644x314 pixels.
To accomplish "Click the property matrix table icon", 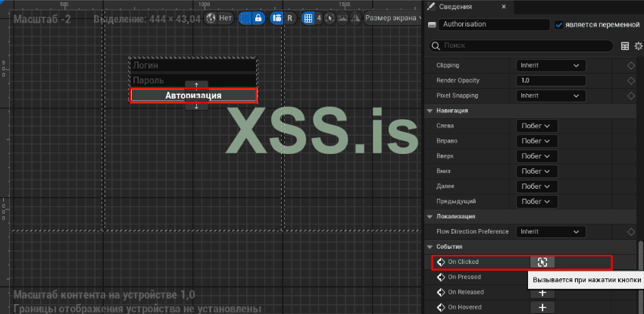I will pos(625,46).
